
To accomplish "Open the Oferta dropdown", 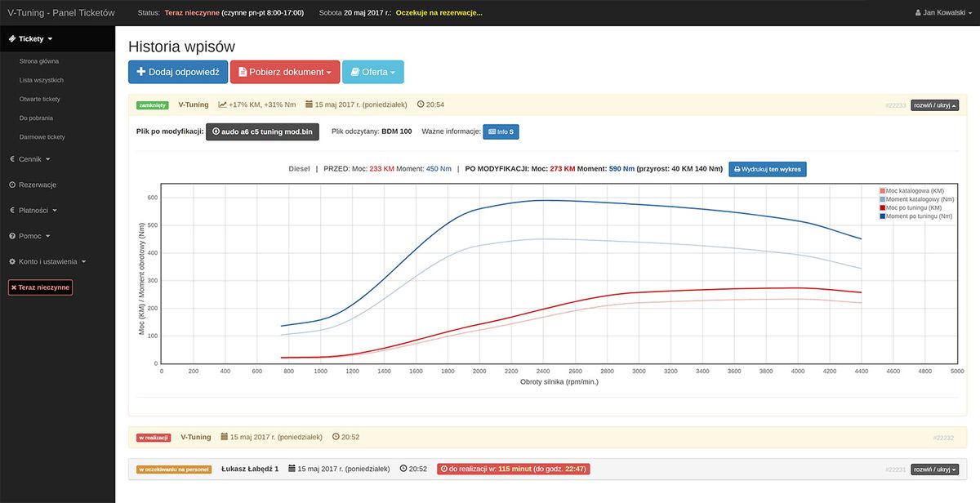I will (x=372, y=72).
